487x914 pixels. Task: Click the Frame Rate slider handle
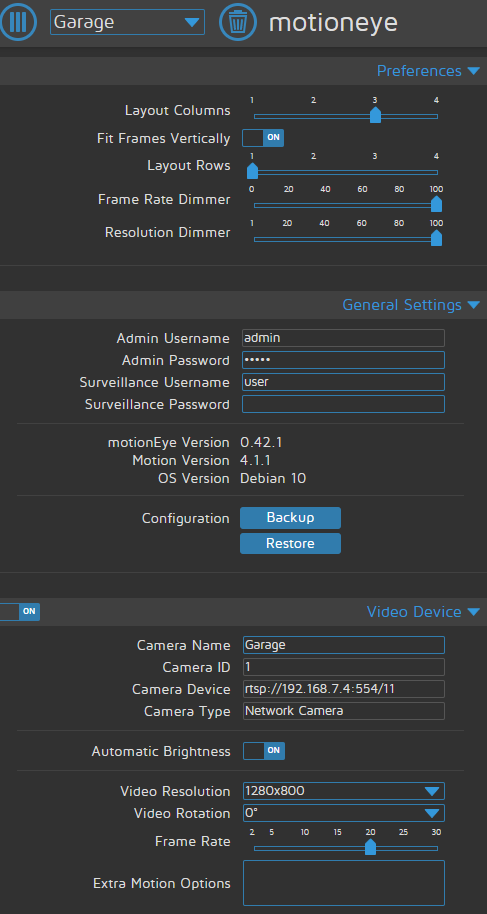(370, 847)
